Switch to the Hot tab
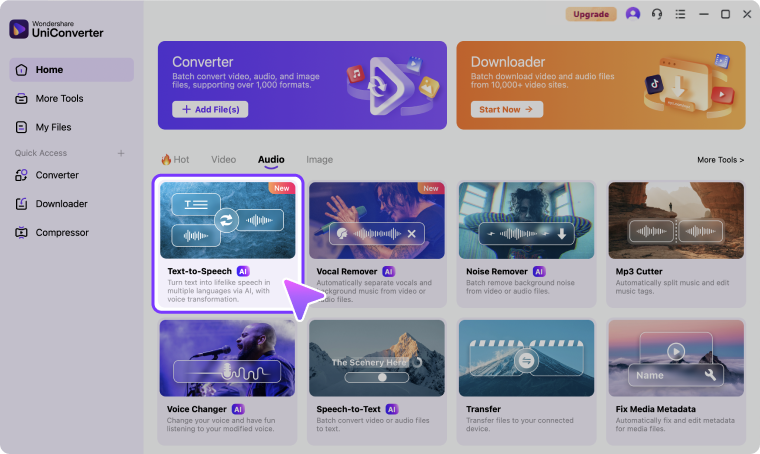 pyautogui.click(x=175, y=159)
